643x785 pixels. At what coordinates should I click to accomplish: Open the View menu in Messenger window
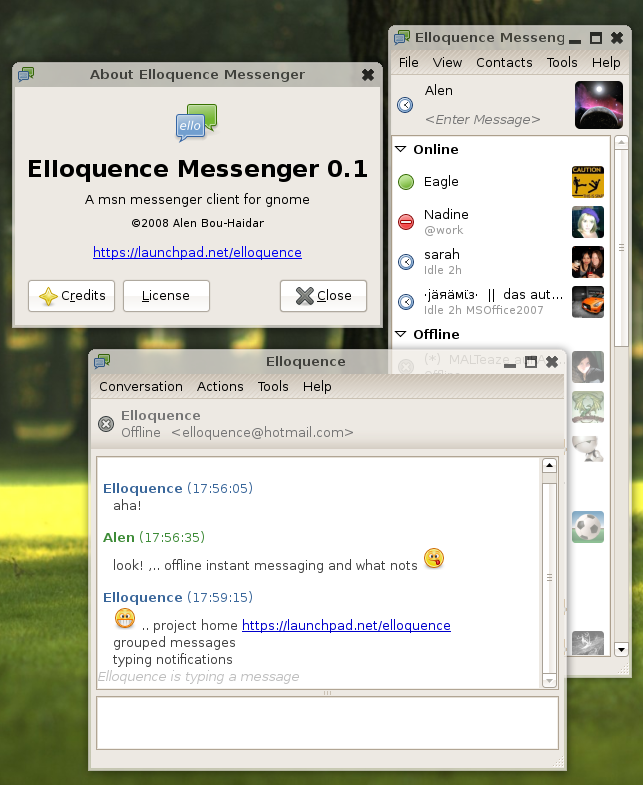pos(447,63)
